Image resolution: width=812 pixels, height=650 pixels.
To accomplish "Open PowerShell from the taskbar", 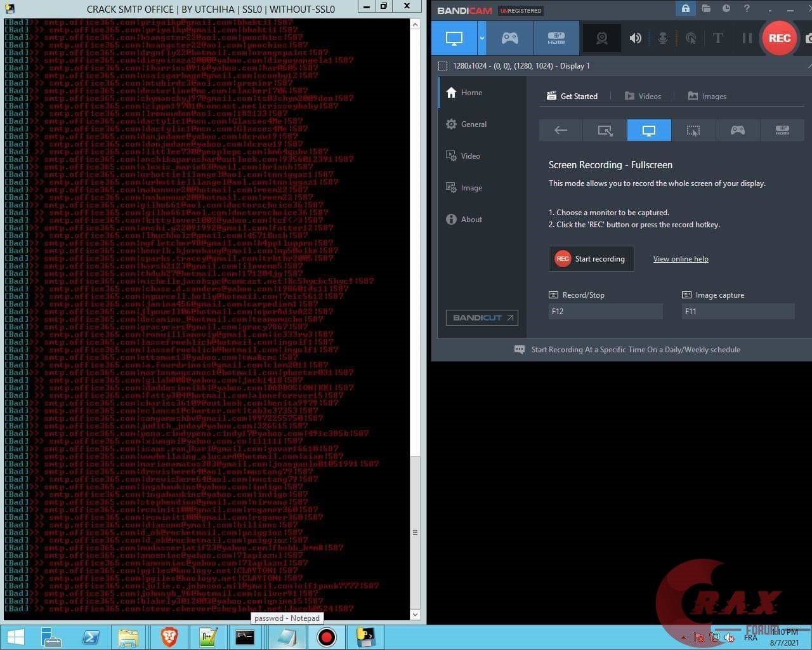I will (x=90, y=637).
